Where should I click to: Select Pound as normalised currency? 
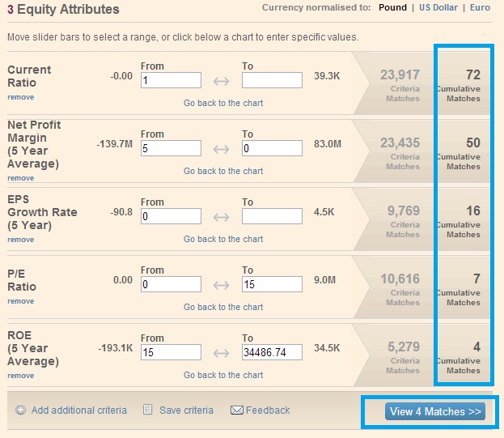(392, 8)
